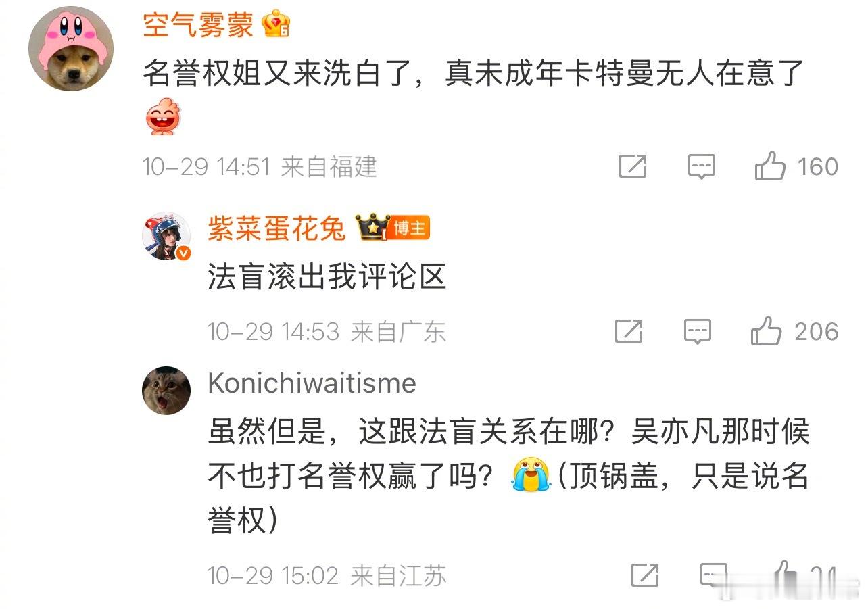Image resolution: width=868 pixels, height=609 pixels.
Task: Go to Konichiwaitisme's user page
Action: [x=312, y=383]
